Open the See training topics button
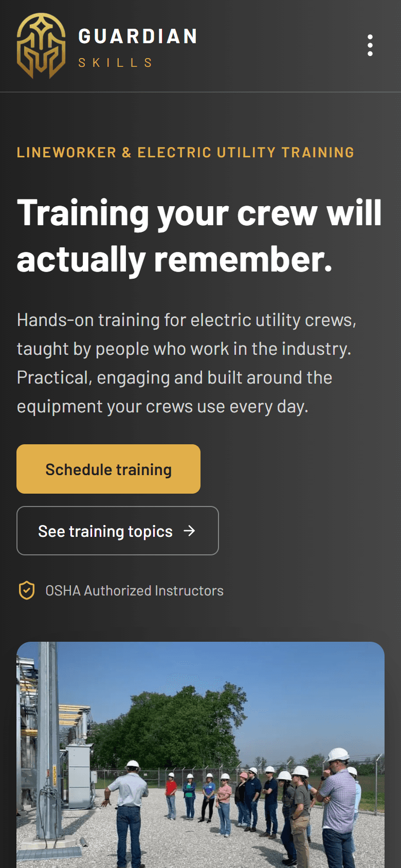The width and height of the screenshot is (401, 868). (x=118, y=531)
